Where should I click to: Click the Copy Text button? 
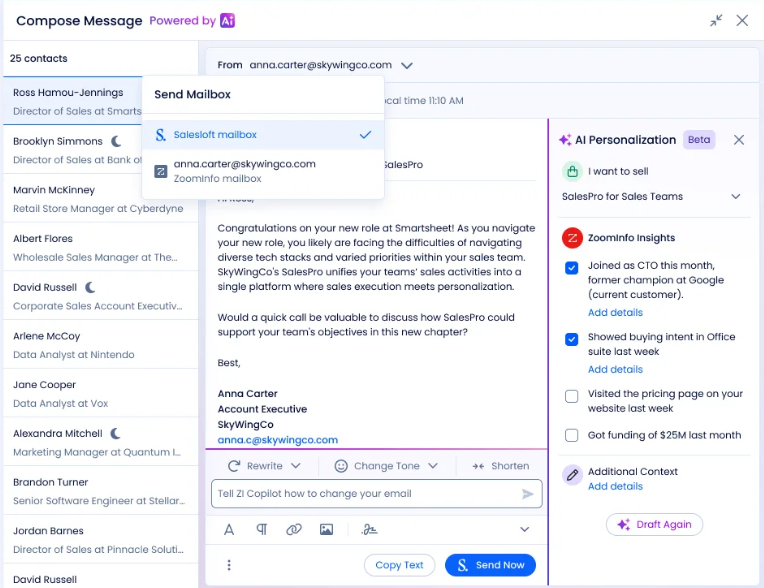pyautogui.click(x=399, y=565)
